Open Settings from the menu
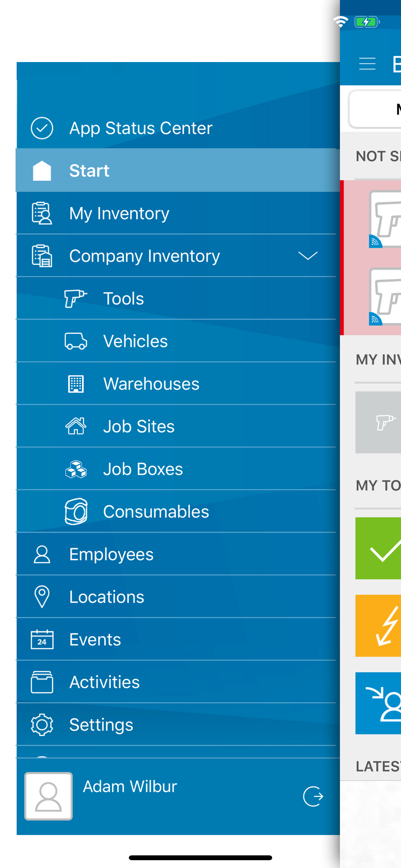Image resolution: width=401 pixels, height=868 pixels. [176, 725]
